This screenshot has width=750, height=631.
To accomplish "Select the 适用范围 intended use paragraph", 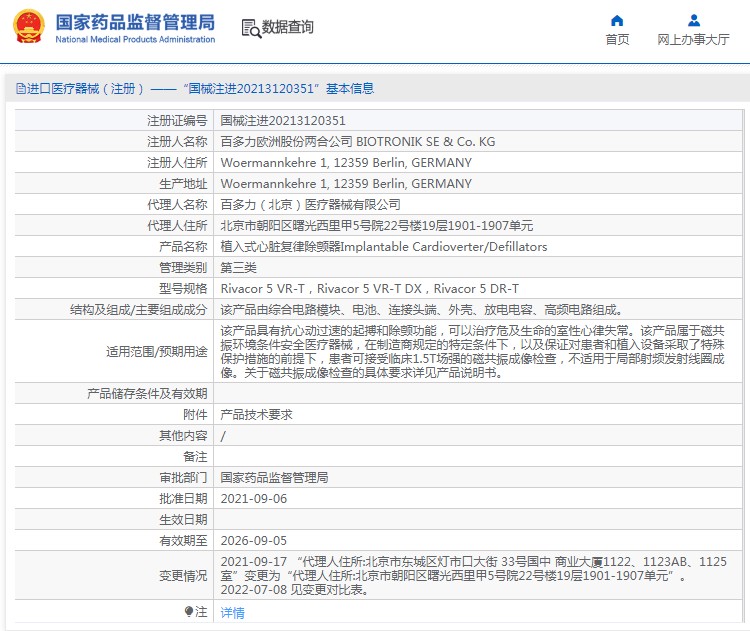I will click(473, 352).
